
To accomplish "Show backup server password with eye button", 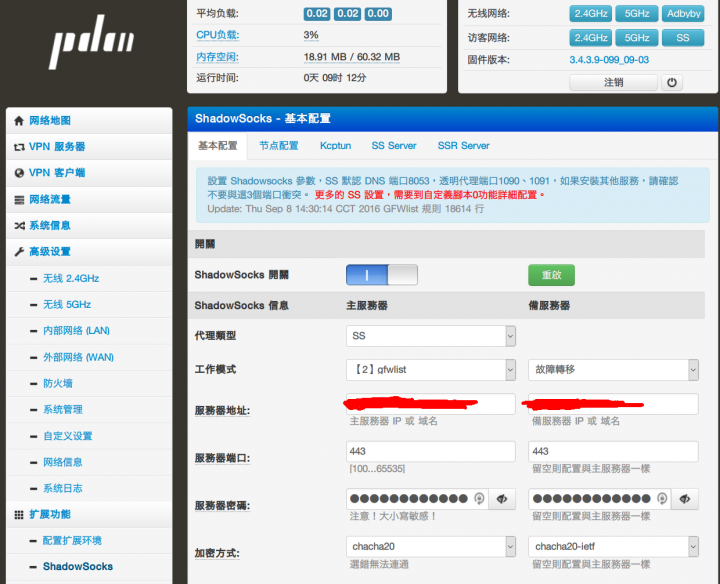I will tap(685, 499).
